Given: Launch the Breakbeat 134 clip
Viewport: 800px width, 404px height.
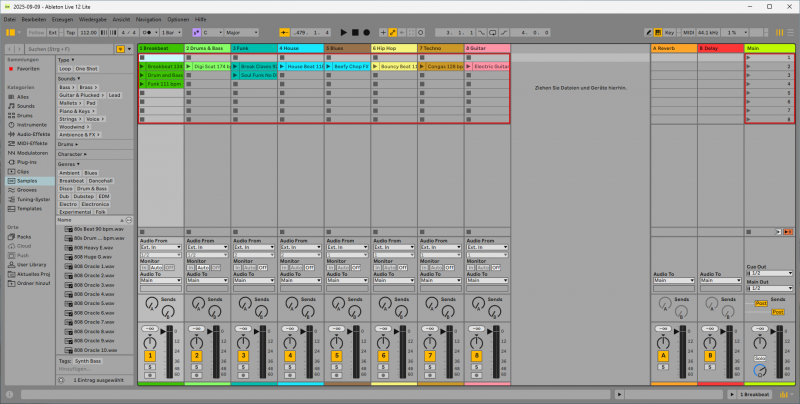Looking at the screenshot, I should click(143, 66).
